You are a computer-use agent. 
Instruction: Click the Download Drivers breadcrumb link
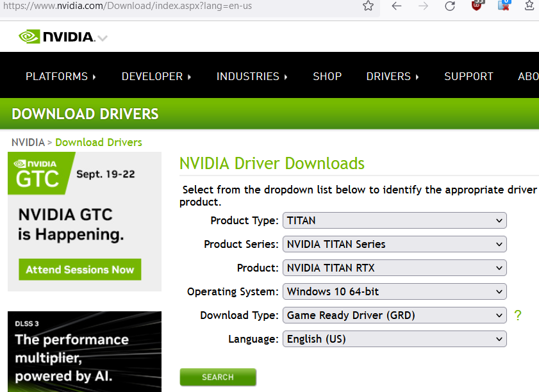coord(99,142)
